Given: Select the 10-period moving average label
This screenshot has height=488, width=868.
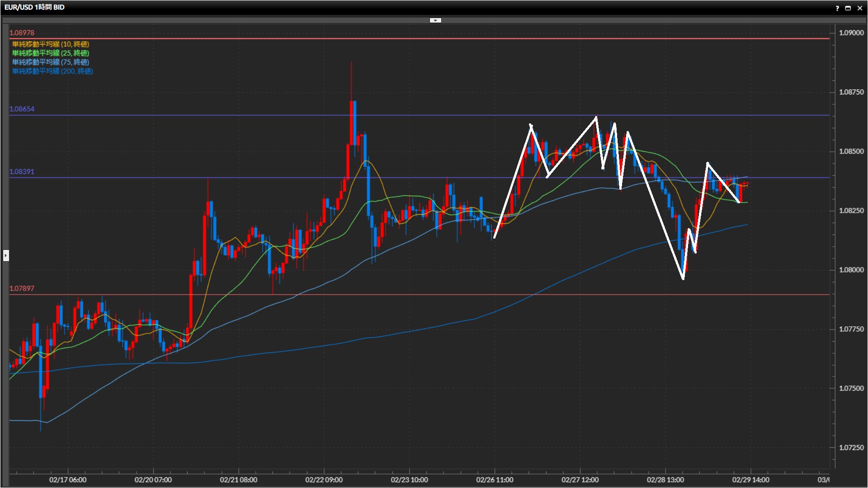Looking at the screenshot, I should [51, 44].
